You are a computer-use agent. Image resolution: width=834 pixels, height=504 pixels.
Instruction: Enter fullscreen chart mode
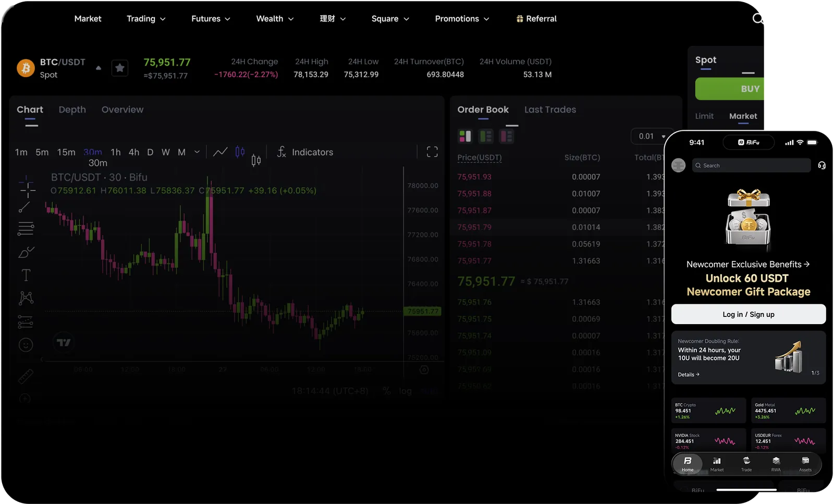tap(432, 152)
